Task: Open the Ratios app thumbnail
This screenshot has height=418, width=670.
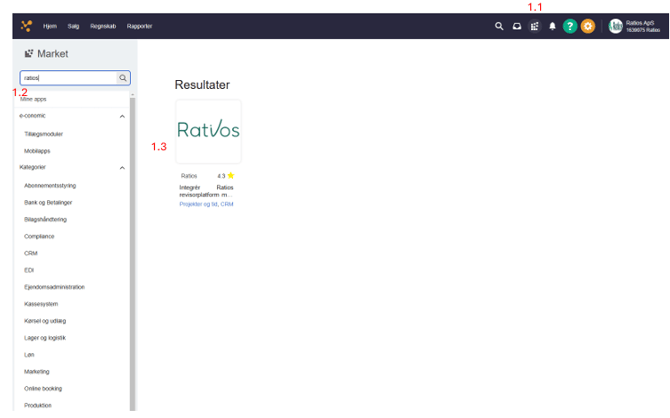Action: (208, 130)
